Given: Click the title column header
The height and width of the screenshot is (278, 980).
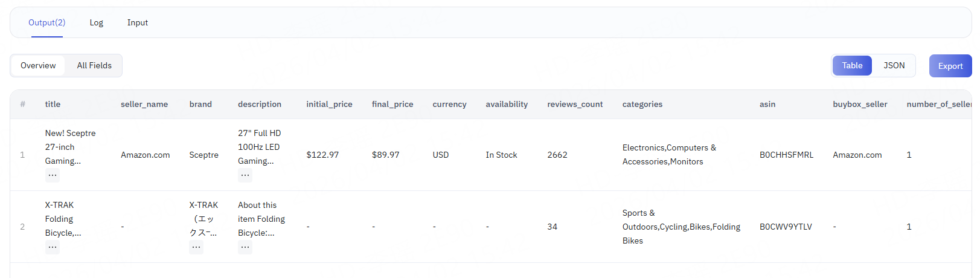Looking at the screenshot, I should (x=53, y=104).
